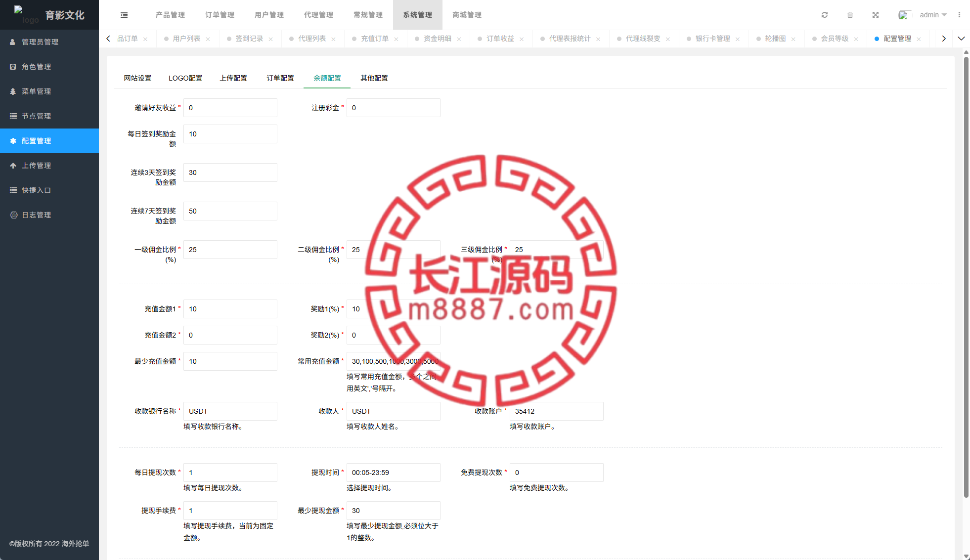The width and height of the screenshot is (970, 560).
Task: Click the 一级佣金比例 input field
Action: [230, 250]
